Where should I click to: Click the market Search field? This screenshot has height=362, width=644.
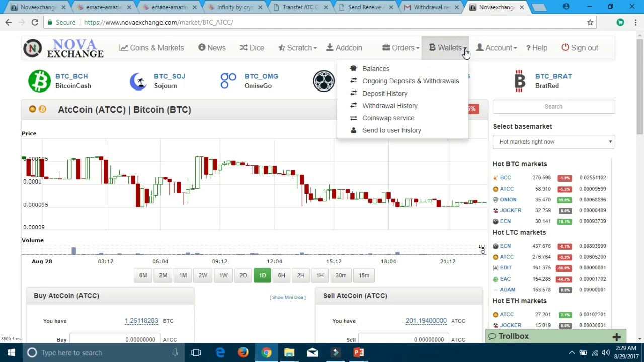[x=553, y=107]
